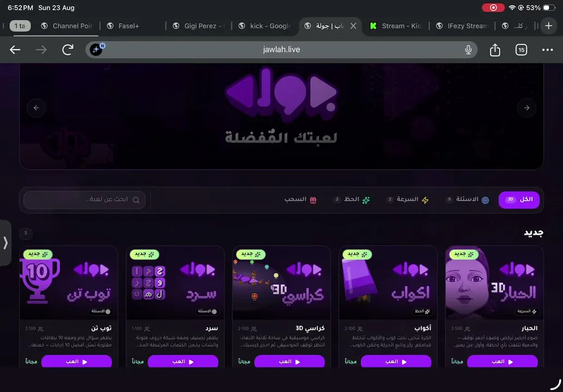
Task: Click the time 6:52 PM in status bar
Action: [21, 8]
